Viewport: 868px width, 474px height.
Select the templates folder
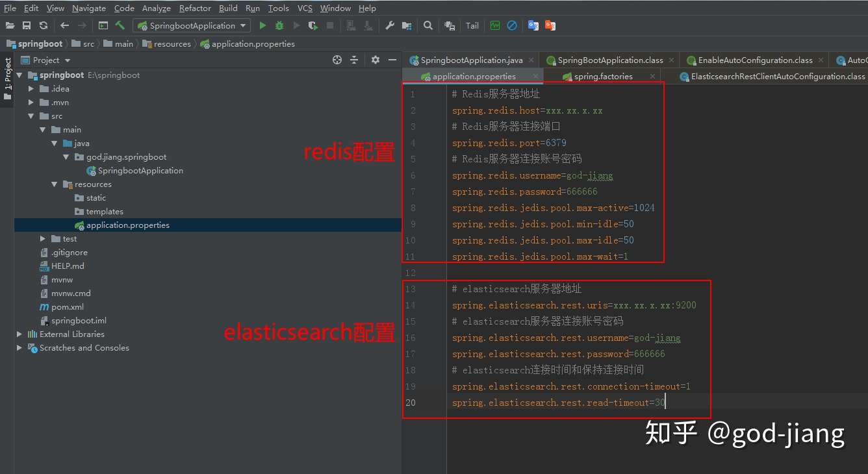[99, 212]
